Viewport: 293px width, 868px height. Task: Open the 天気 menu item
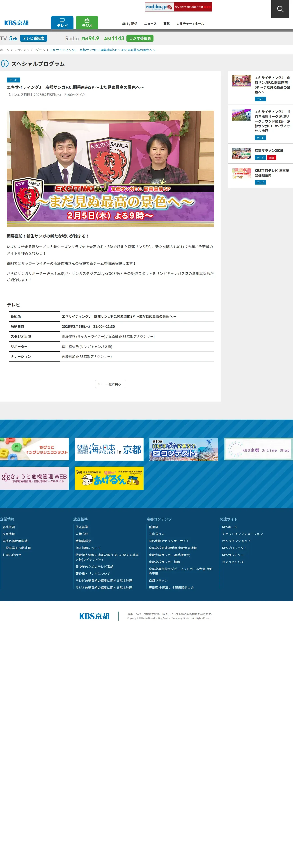[167, 24]
